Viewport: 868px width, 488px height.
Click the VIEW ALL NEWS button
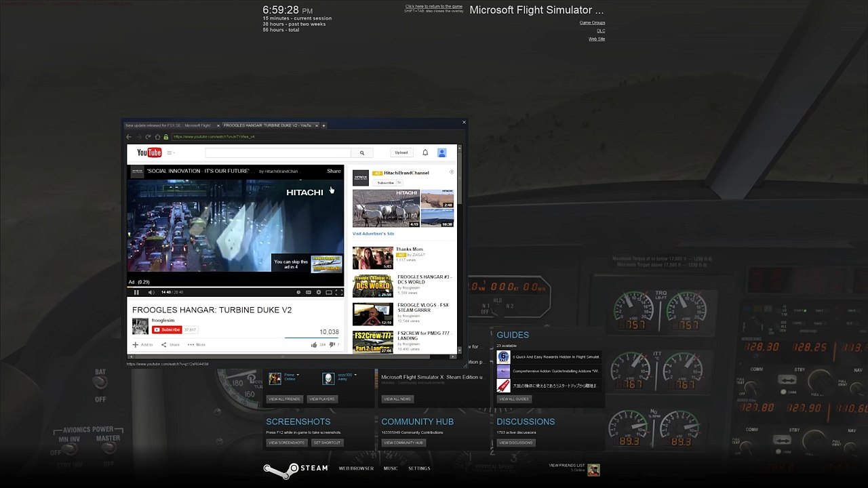[x=397, y=399]
